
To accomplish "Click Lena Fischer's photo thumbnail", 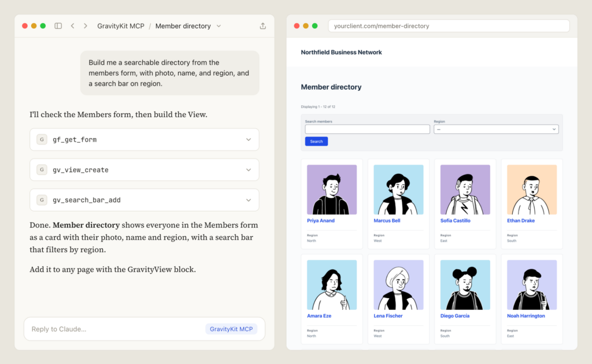I will [399, 285].
